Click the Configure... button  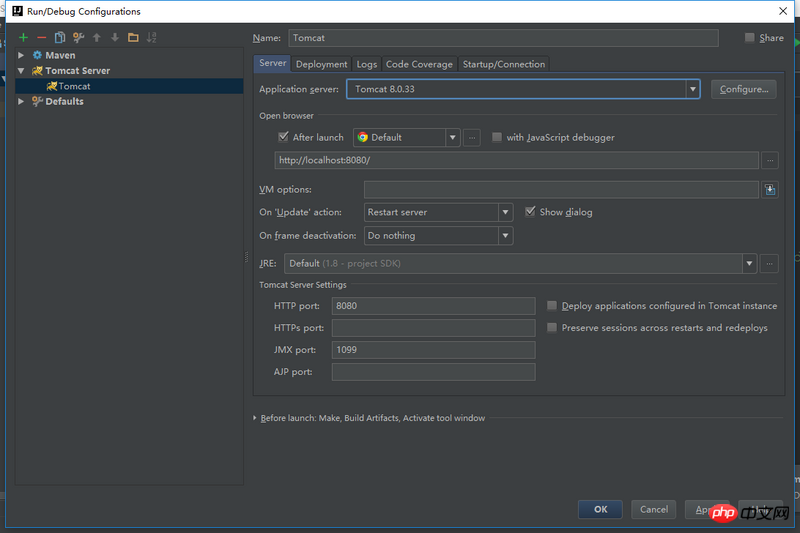[744, 89]
